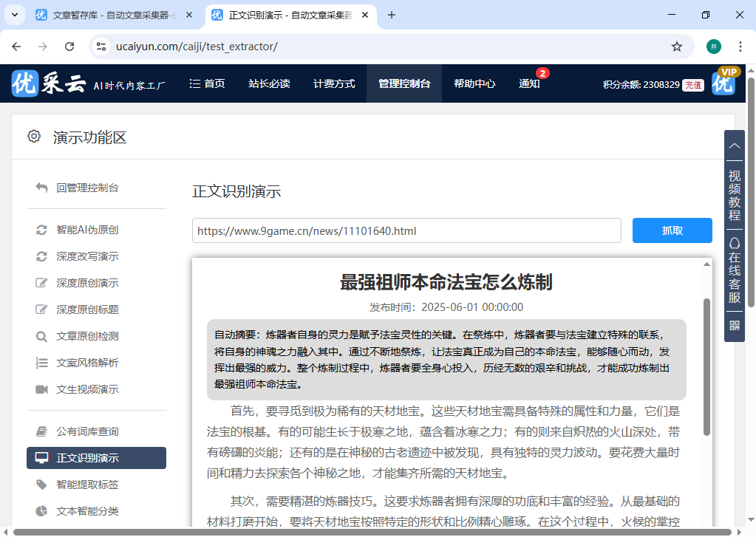The height and width of the screenshot is (537, 756).
Task: Open 文章原创检测 in sidebar
Action: (x=87, y=336)
